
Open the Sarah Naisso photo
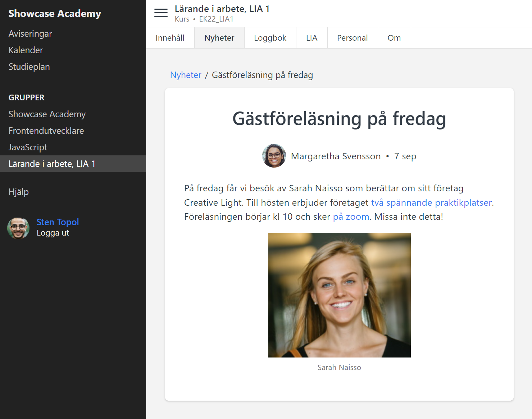pyautogui.click(x=339, y=295)
